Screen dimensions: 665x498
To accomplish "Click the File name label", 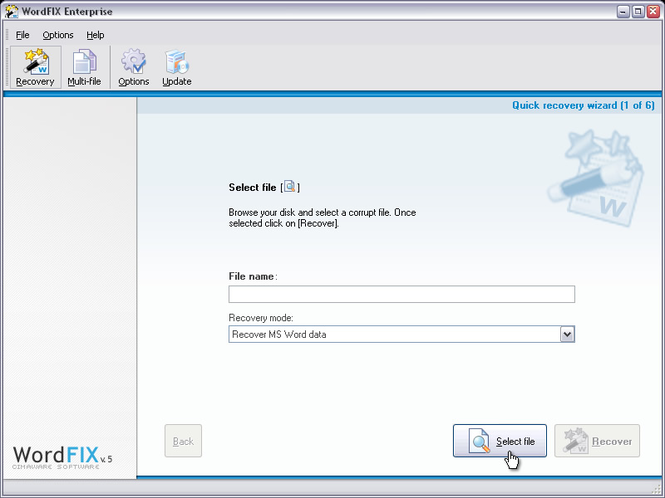I will pyautogui.click(x=251, y=277).
